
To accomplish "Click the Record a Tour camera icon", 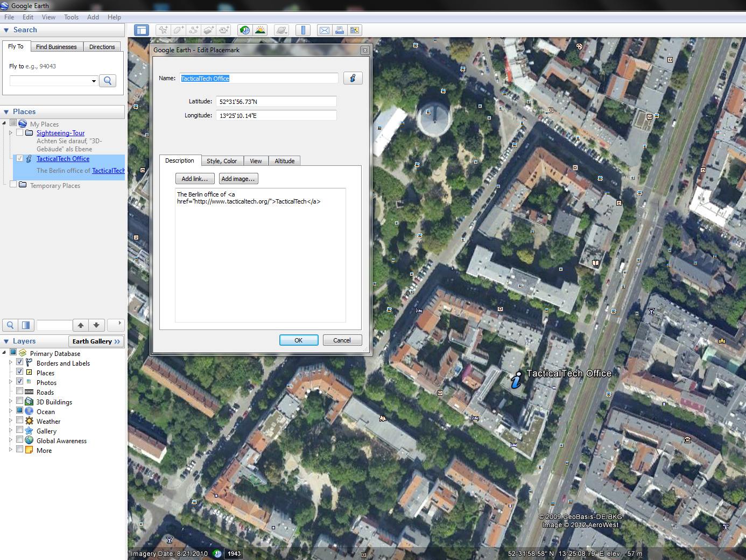I will coord(223,30).
